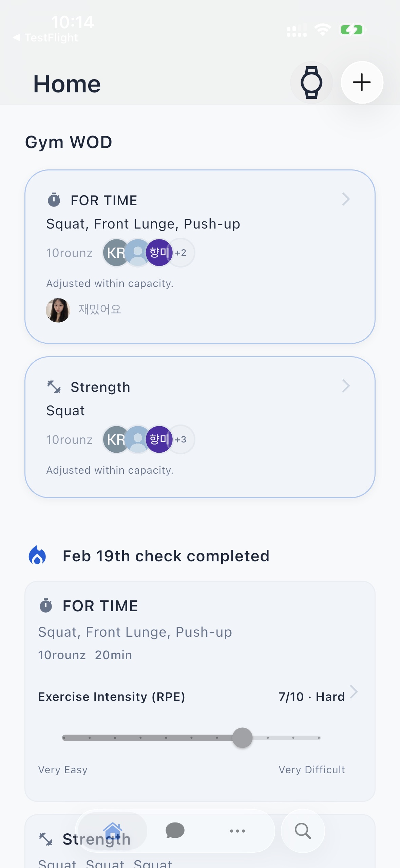
Task: Tap the purple 향미 avatar in FOR TIME card
Action: click(x=159, y=253)
